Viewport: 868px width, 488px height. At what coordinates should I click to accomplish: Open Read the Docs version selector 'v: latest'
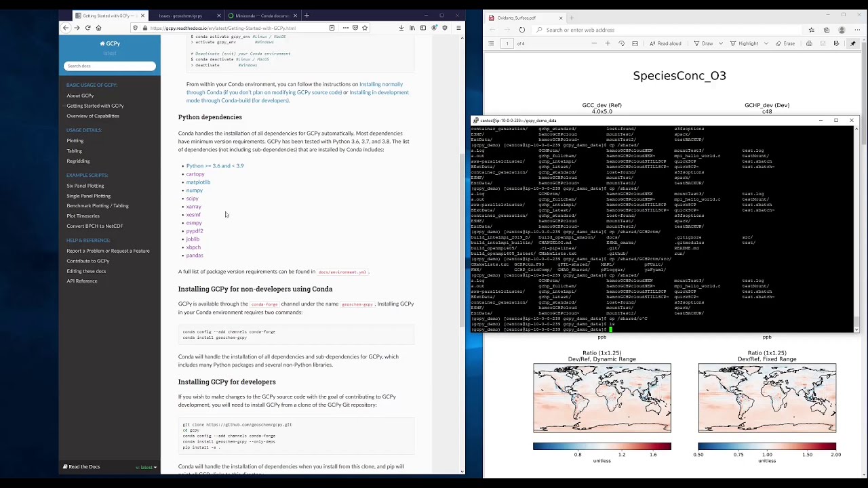[146, 467]
